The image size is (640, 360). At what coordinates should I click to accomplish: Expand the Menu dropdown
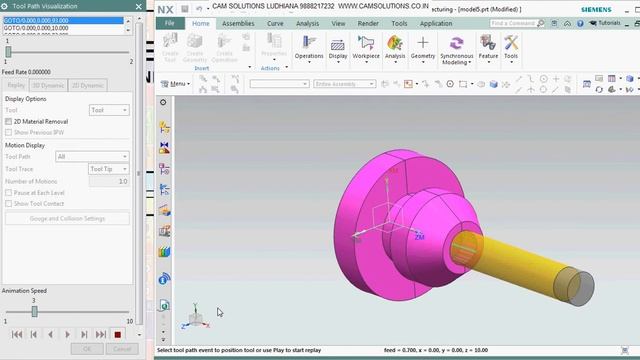point(176,84)
